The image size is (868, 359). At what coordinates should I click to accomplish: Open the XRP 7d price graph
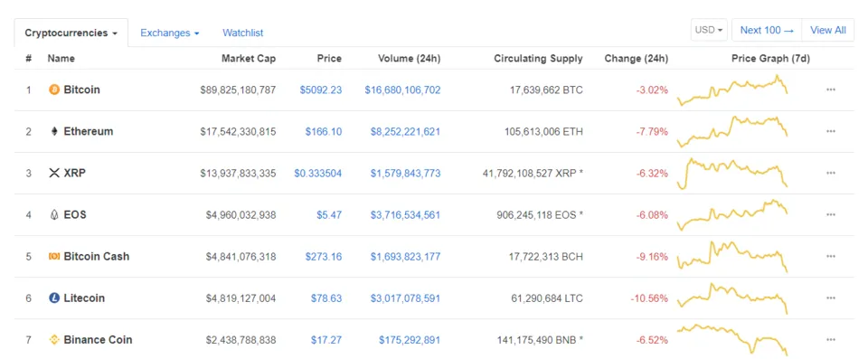pyautogui.click(x=732, y=174)
